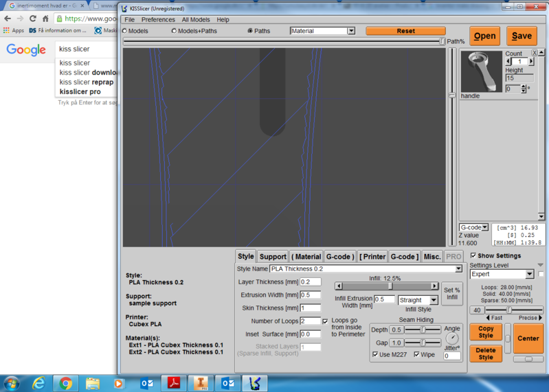Viewport: 549px width, 392px height.
Task: Select the Models+Paths radio button
Action: [174, 31]
